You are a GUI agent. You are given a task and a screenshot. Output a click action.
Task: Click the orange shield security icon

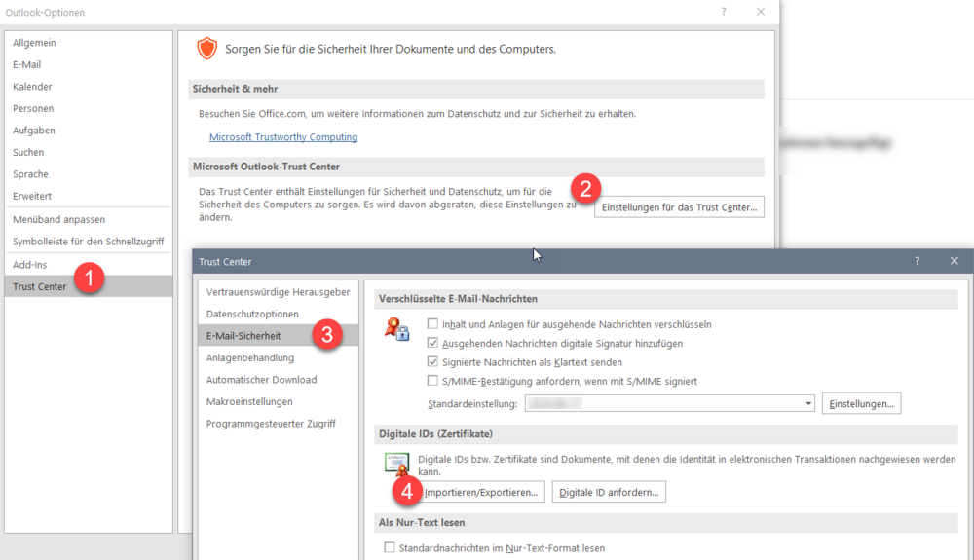click(206, 49)
